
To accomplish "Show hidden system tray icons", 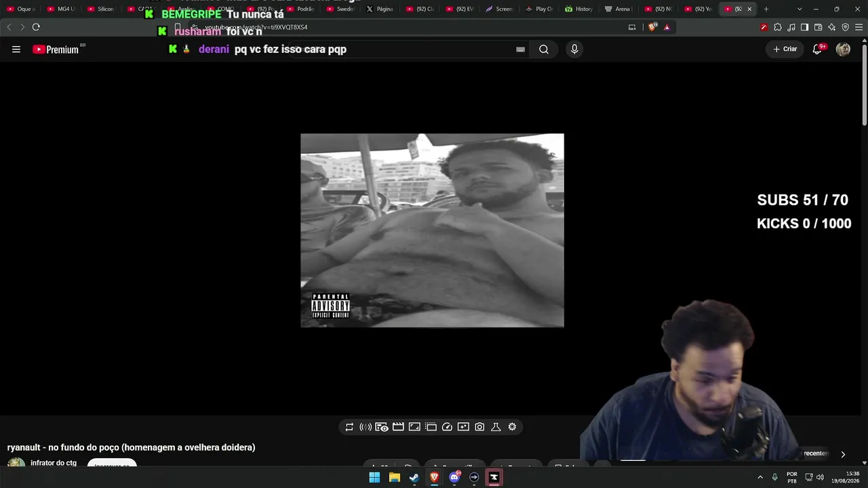I will click(x=760, y=477).
